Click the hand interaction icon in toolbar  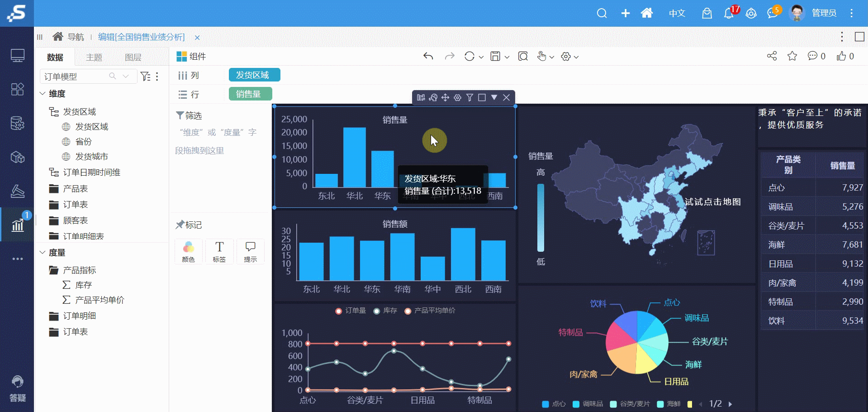coord(541,56)
